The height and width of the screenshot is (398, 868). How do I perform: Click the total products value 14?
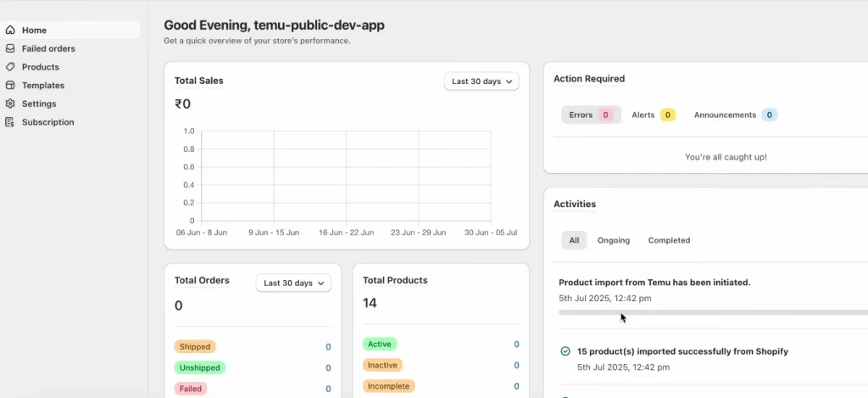coord(370,303)
